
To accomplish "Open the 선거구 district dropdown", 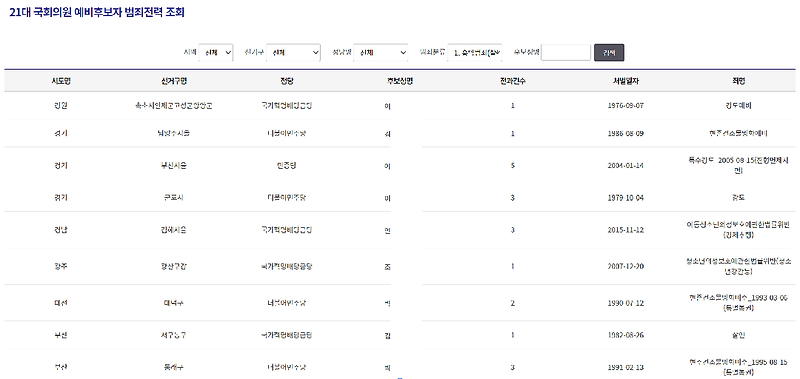I will click(x=293, y=53).
